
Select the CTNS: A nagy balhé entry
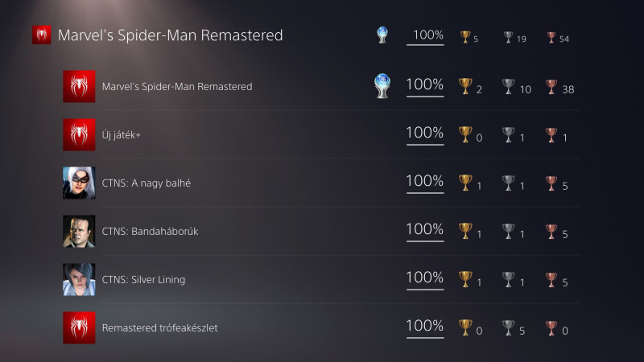[147, 183]
